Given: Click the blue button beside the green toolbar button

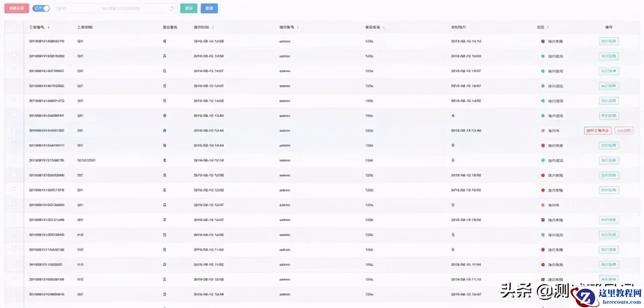Looking at the screenshot, I should pos(209,8).
